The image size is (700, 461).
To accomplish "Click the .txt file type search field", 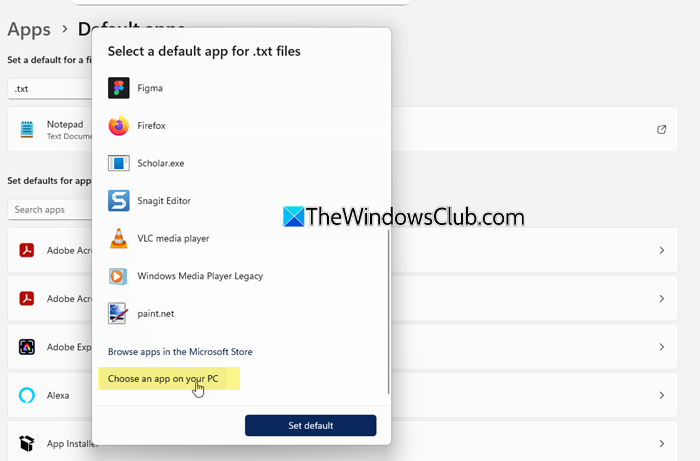I will pos(50,88).
